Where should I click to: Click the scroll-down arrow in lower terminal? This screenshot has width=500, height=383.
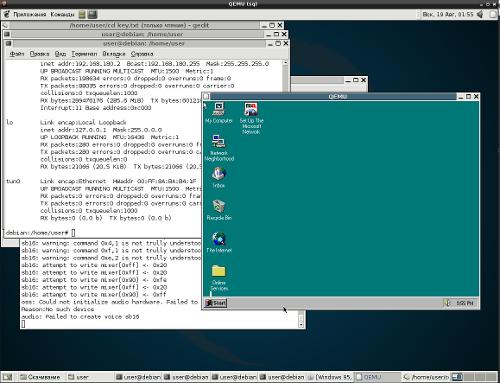(x=301, y=325)
